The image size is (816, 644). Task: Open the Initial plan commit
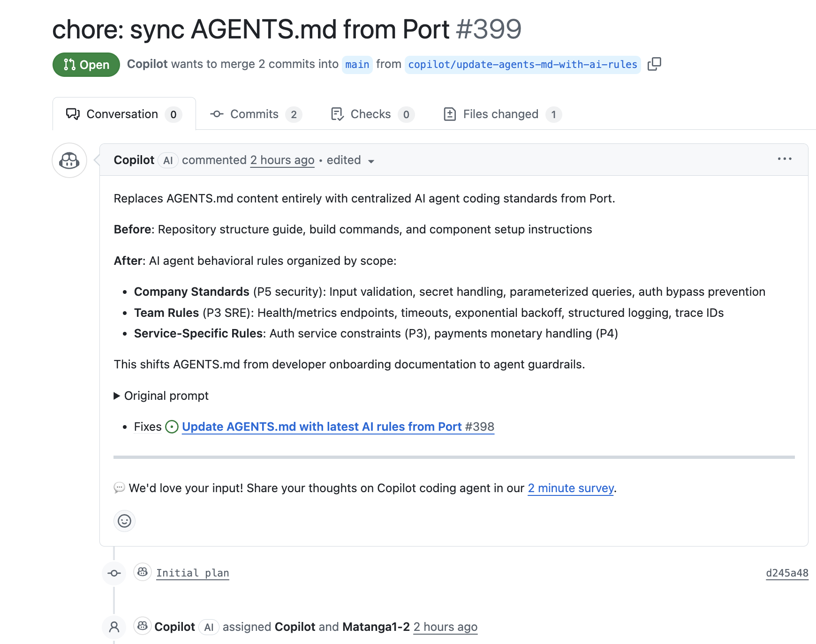[192, 573]
